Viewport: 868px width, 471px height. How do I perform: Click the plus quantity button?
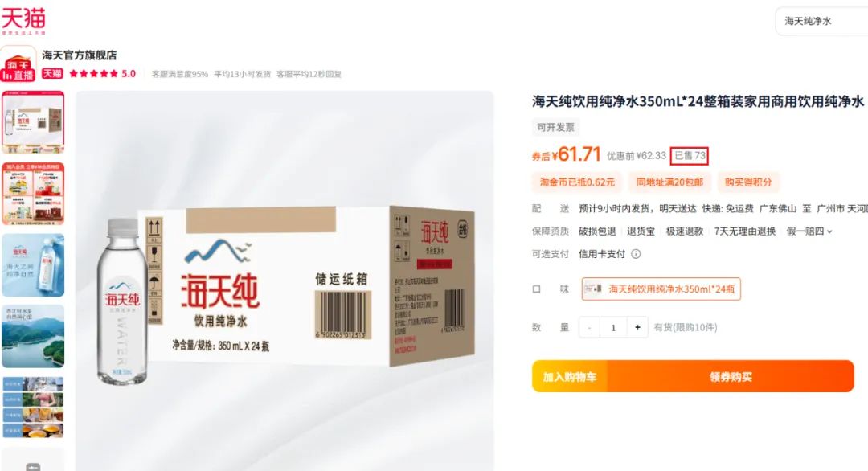[x=637, y=328]
